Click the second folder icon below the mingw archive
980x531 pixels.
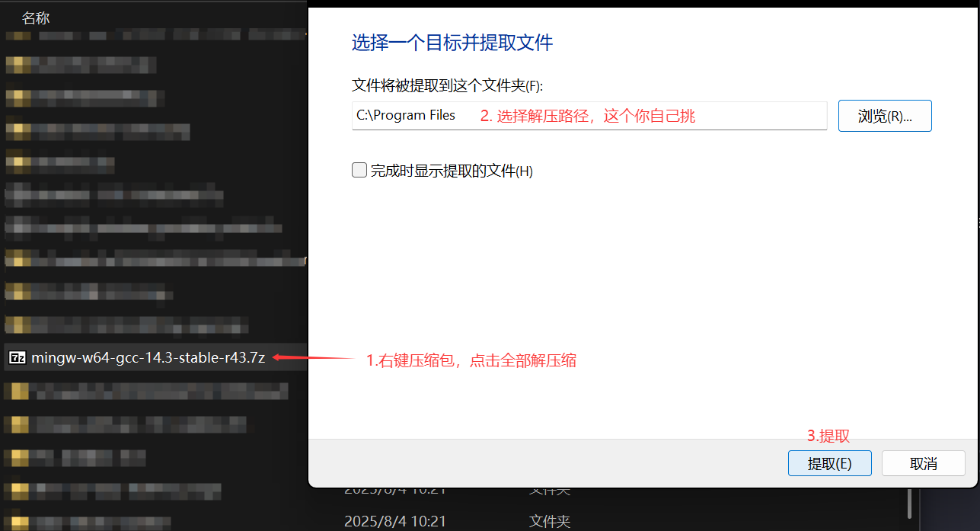[x=18, y=424]
